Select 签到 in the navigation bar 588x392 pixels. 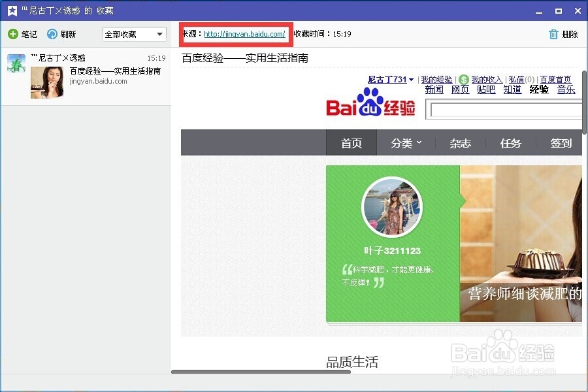[x=561, y=143]
